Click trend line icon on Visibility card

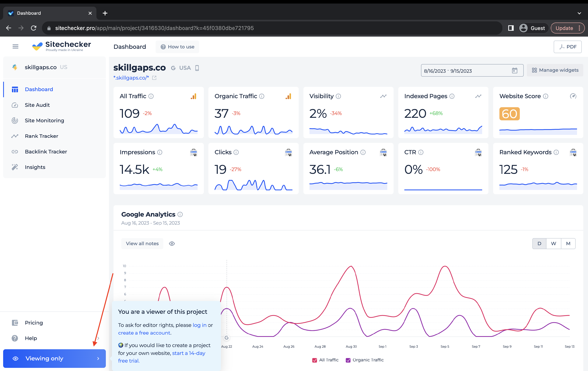pos(383,96)
